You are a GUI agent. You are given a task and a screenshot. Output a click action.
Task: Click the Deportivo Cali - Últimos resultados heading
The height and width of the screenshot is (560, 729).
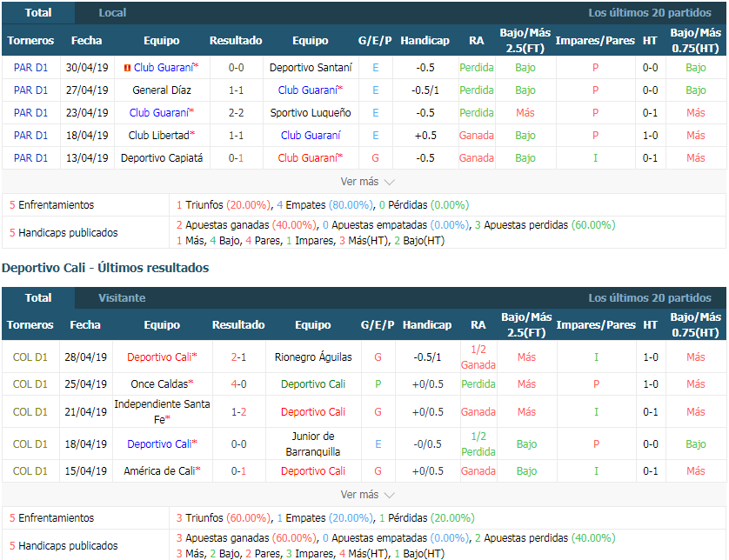105,268
